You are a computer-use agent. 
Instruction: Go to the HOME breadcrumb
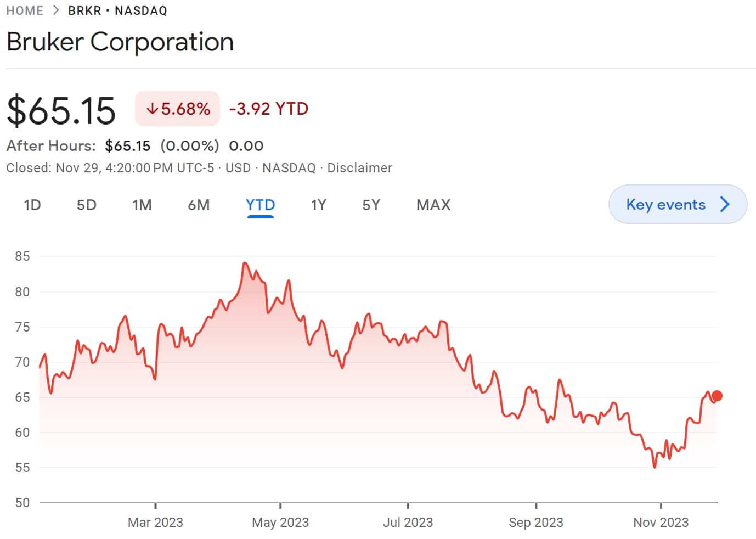pos(25,9)
